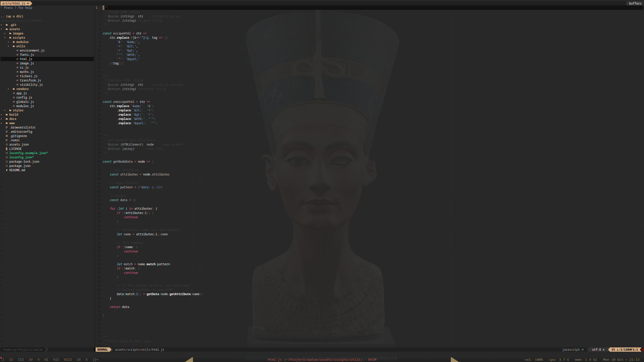Click the gear icon beside .gitignore
The image size is (644, 362).
click(x=7, y=136)
